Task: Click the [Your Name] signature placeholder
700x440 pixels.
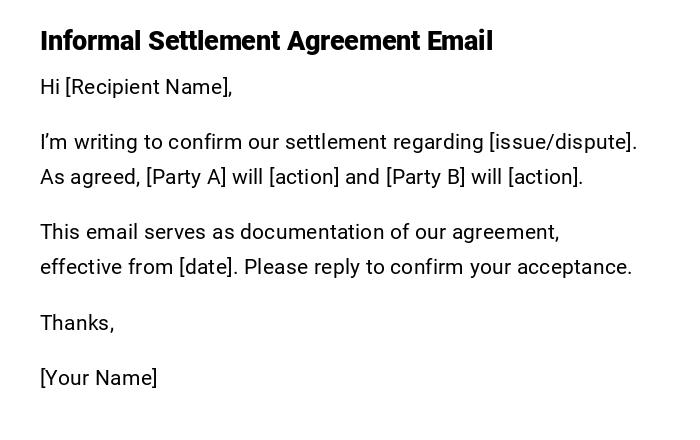Action: coord(99,378)
